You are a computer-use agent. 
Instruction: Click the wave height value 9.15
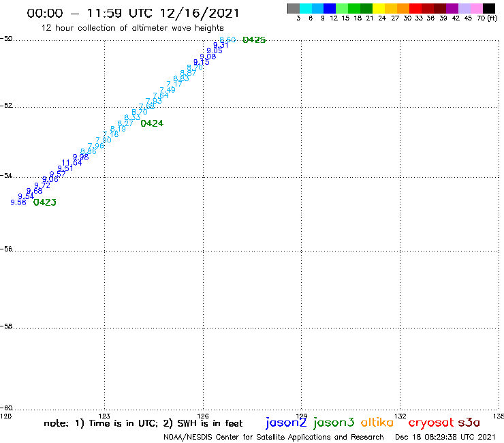coord(201,62)
